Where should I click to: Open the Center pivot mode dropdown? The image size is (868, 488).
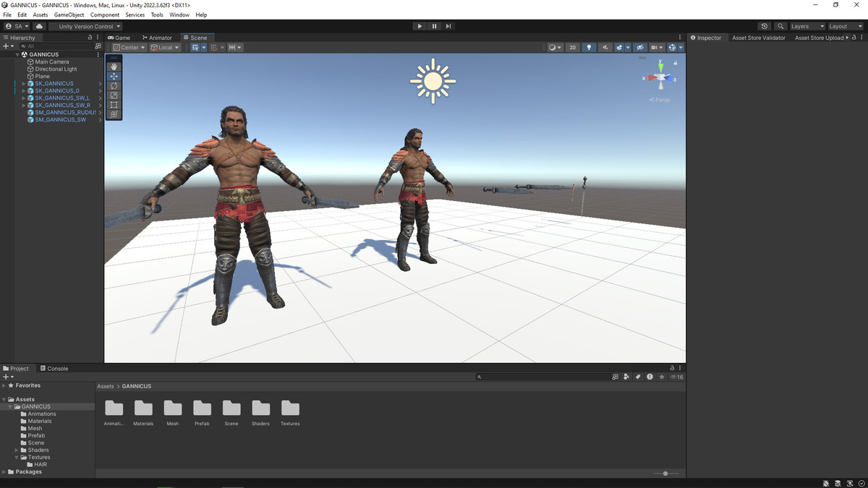[129, 48]
